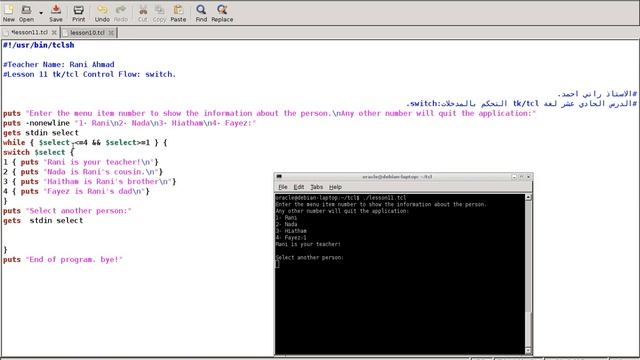Viewport: 640px width, 360px height.
Task: Click terminal title bar text
Action: (x=397, y=177)
